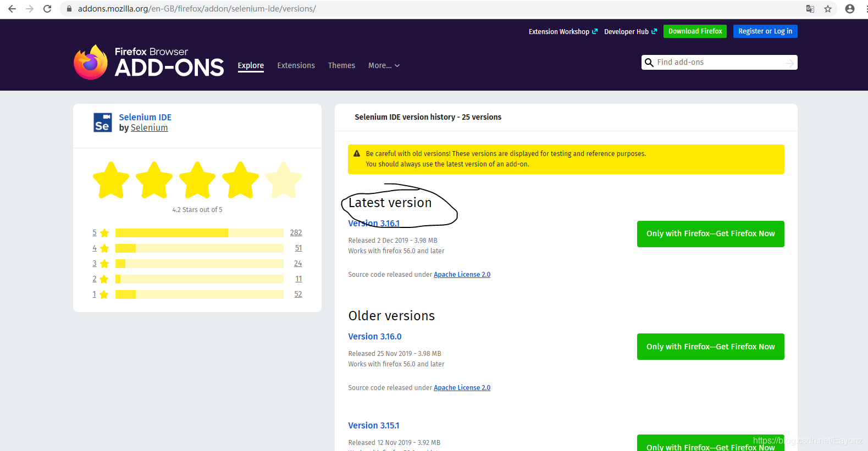The height and width of the screenshot is (451, 868).
Task: Click the 'Older versions' heading
Action: coord(391,316)
